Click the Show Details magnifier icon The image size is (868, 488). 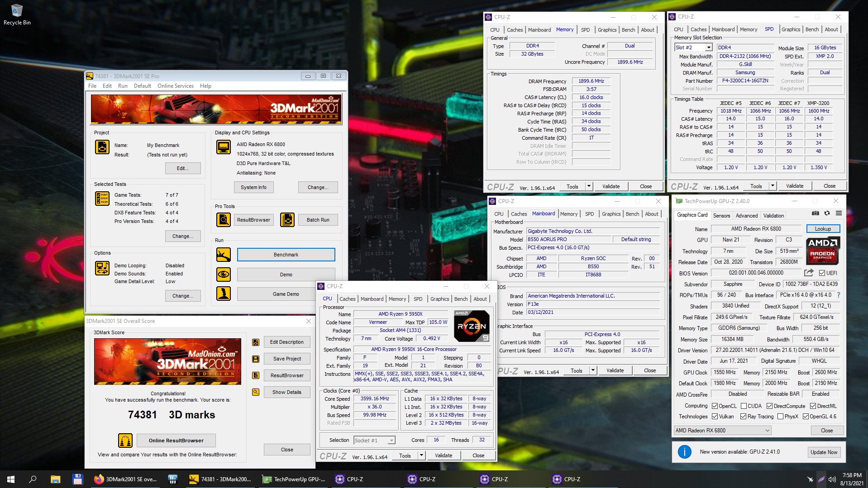coord(256,392)
